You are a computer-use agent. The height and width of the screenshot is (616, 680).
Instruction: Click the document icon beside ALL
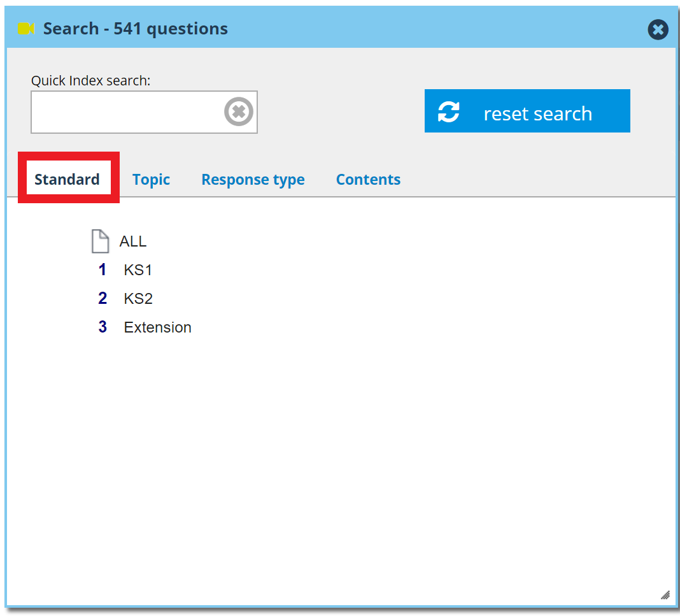101,241
